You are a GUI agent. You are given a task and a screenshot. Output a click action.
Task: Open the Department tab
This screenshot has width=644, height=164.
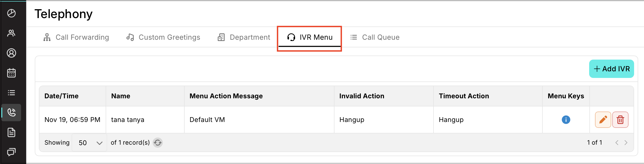[244, 37]
